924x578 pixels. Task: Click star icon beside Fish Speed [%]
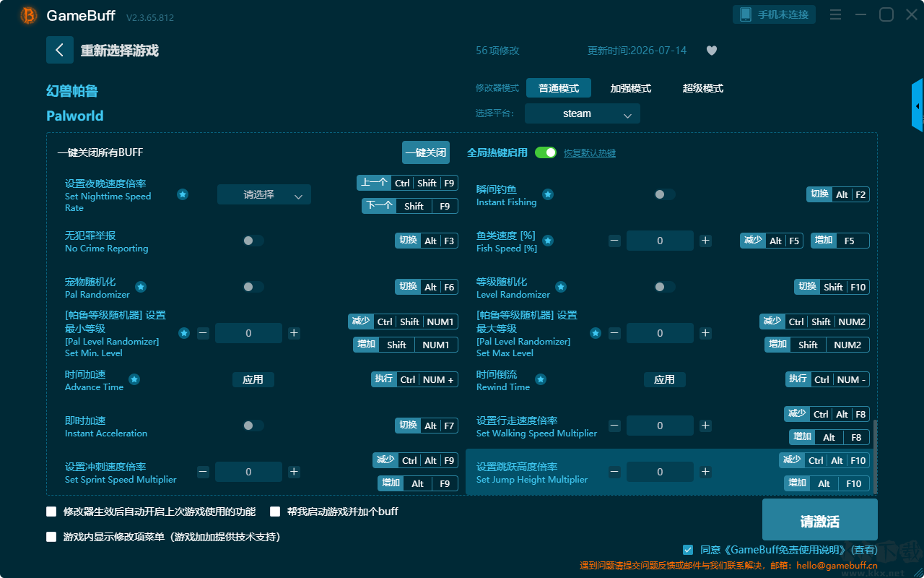(548, 241)
